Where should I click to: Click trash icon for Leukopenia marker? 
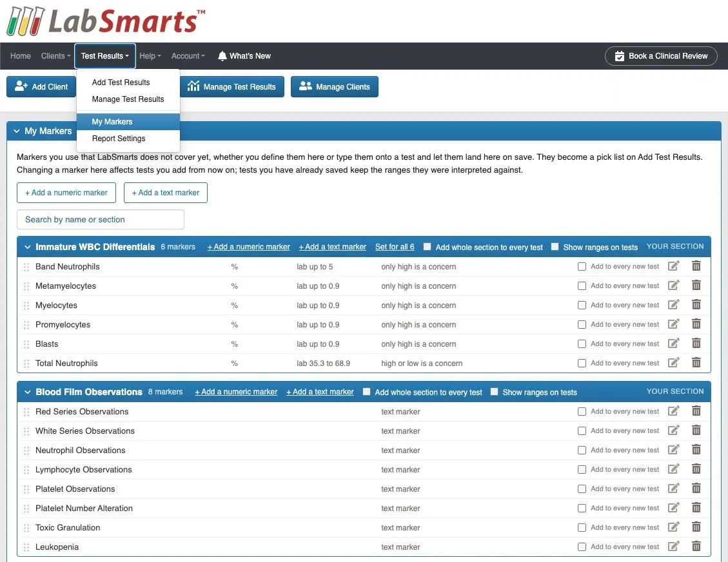tap(696, 547)
